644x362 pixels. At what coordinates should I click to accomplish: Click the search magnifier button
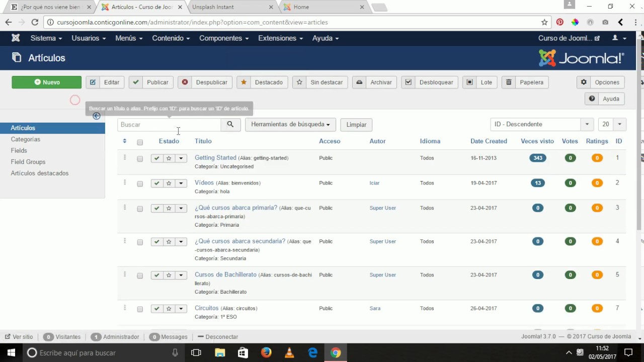coord(230,125)
